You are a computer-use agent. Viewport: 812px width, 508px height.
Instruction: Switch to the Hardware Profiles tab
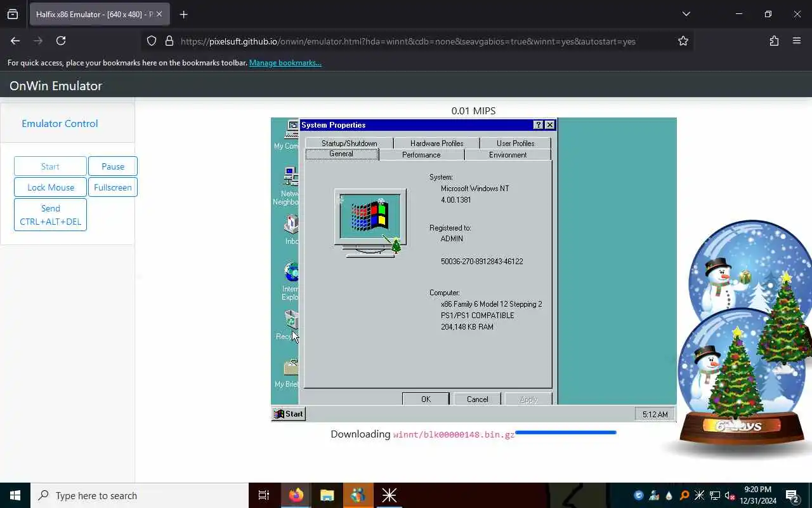pyautogui.click(x=436, y=144)
